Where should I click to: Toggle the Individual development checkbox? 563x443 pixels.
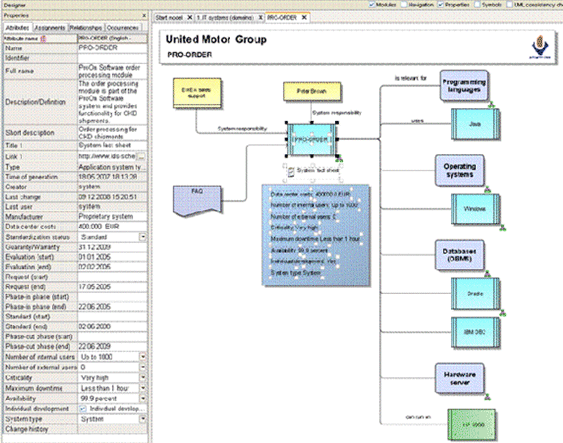tap(83, 409)
